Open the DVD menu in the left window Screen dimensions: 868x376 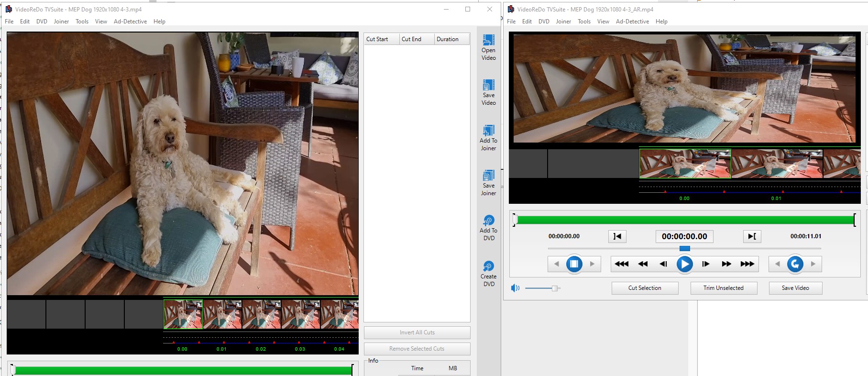point(42,22)
